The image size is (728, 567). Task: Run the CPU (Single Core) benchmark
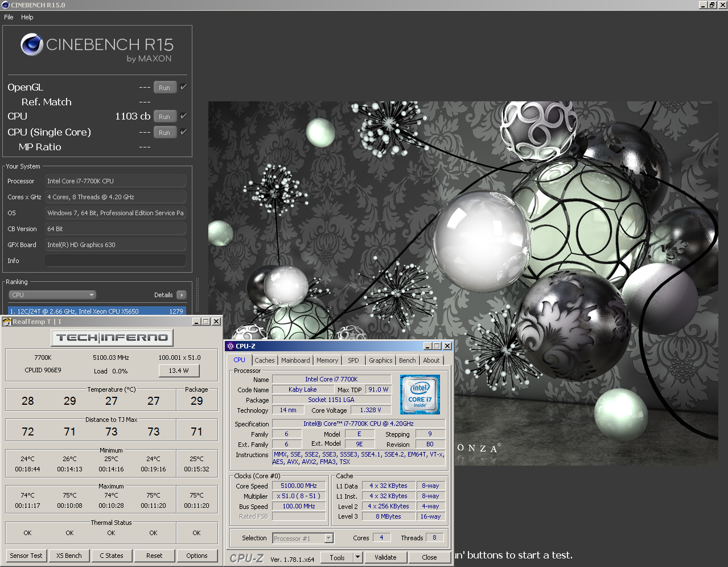164,133
